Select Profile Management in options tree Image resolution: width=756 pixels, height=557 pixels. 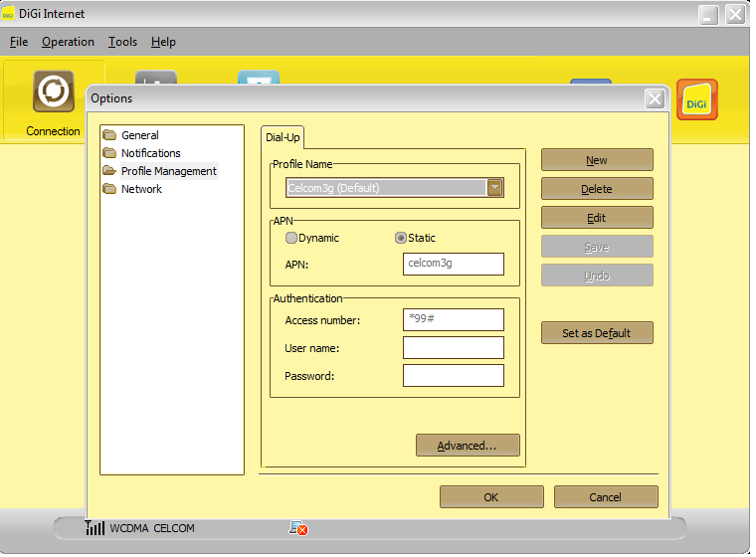pos(169,171)
